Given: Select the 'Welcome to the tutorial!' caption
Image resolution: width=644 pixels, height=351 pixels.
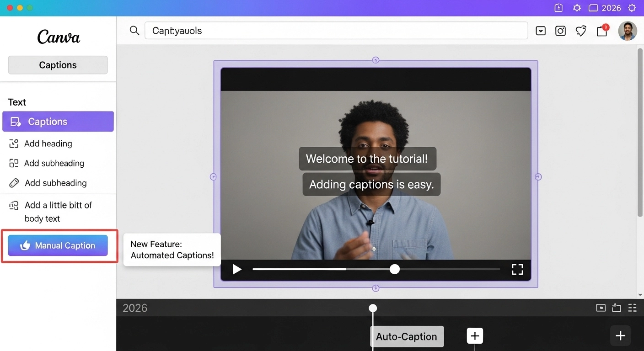Looking at the screenshot, I should [367, 159].
